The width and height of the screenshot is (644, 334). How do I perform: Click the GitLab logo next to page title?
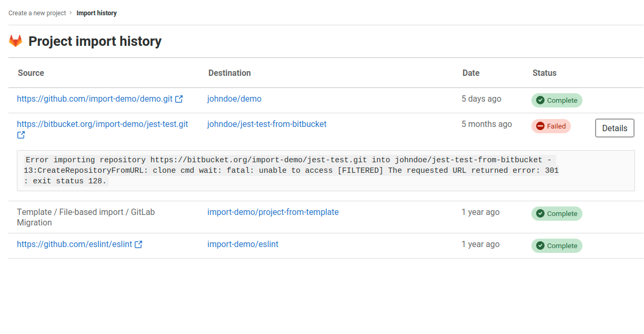(x=15, y=40)
